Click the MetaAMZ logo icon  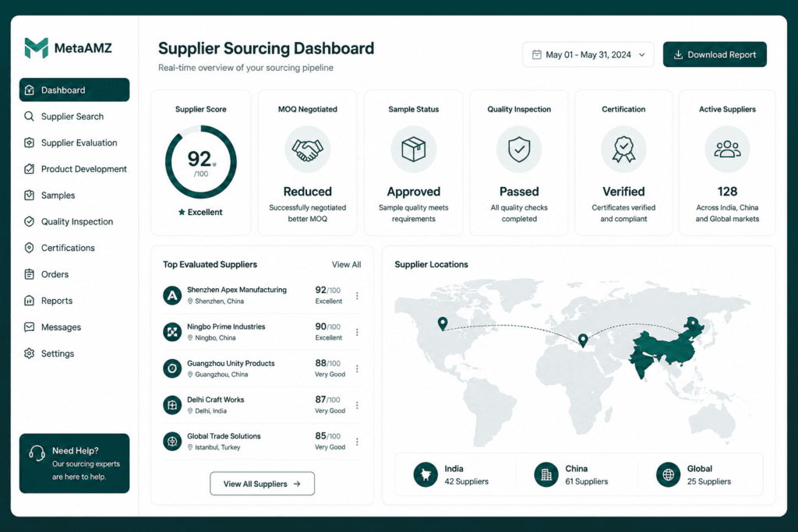coord(36,48)
